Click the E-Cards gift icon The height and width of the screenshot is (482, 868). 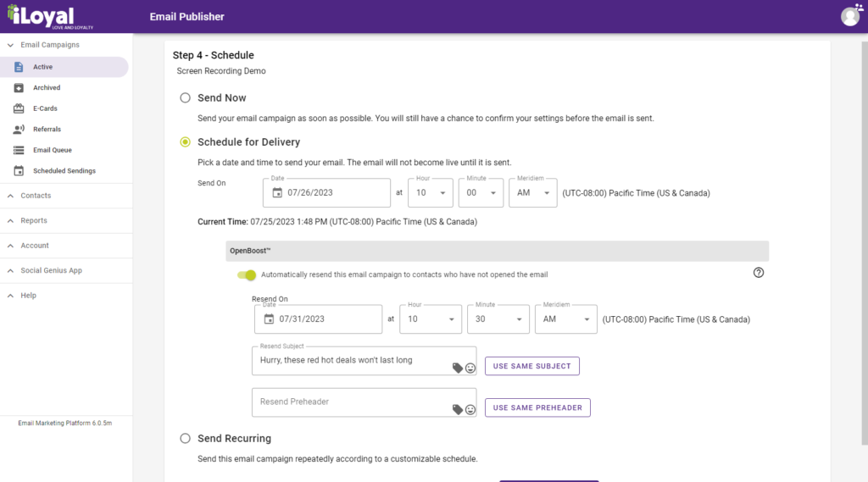click(x=19, y=108)
